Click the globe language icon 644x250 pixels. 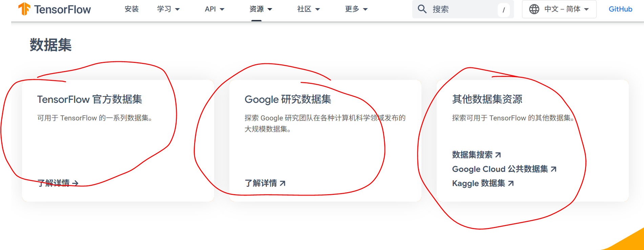(534, 9)
